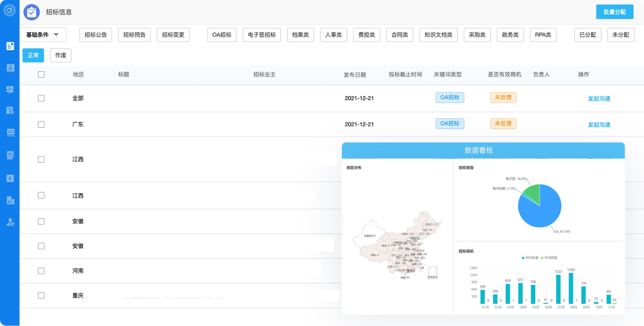Click the 负责人 column header
This screenshot has width=644, height=326.
click(541, 74)
